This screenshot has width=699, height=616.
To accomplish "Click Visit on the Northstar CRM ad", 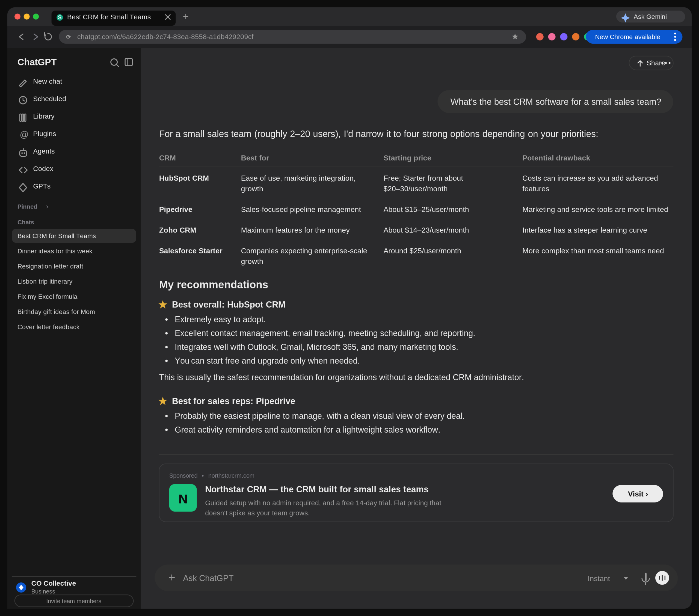I will point(638,494).
